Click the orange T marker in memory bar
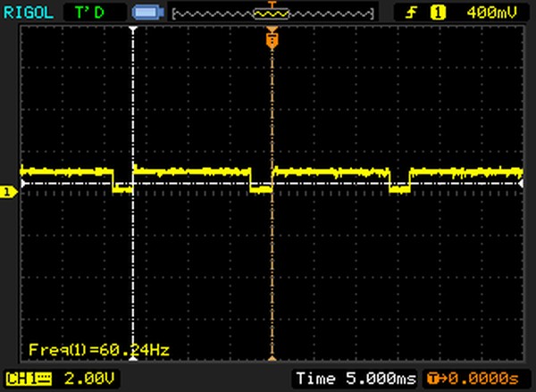Screen dimensions: 536x392 point(272,7)
